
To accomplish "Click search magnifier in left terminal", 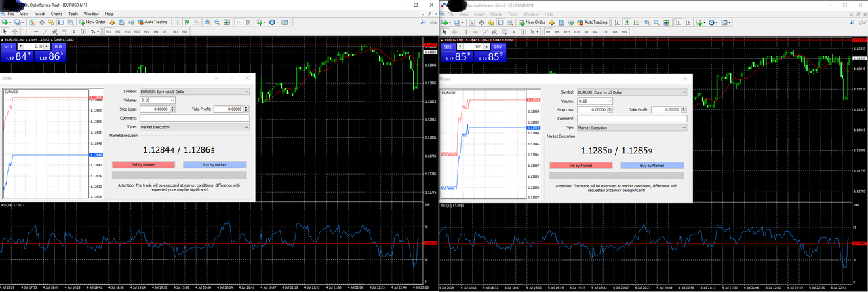I will [x=422, y=22].
